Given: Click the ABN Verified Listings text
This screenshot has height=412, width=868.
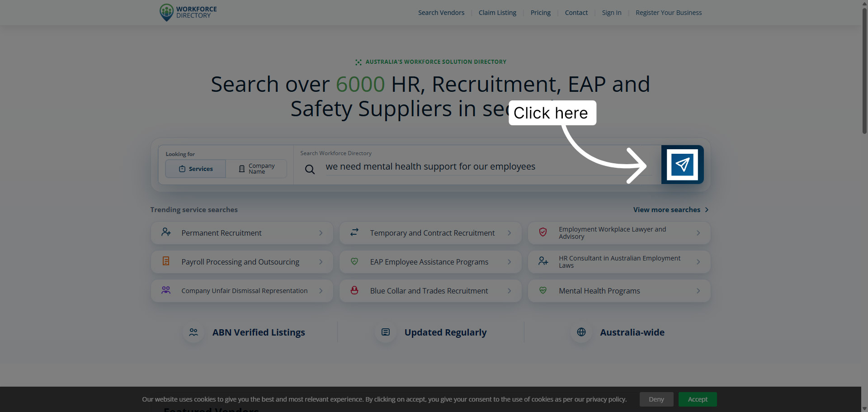Looking at the screenshot, I should click(x=259, y=332).
